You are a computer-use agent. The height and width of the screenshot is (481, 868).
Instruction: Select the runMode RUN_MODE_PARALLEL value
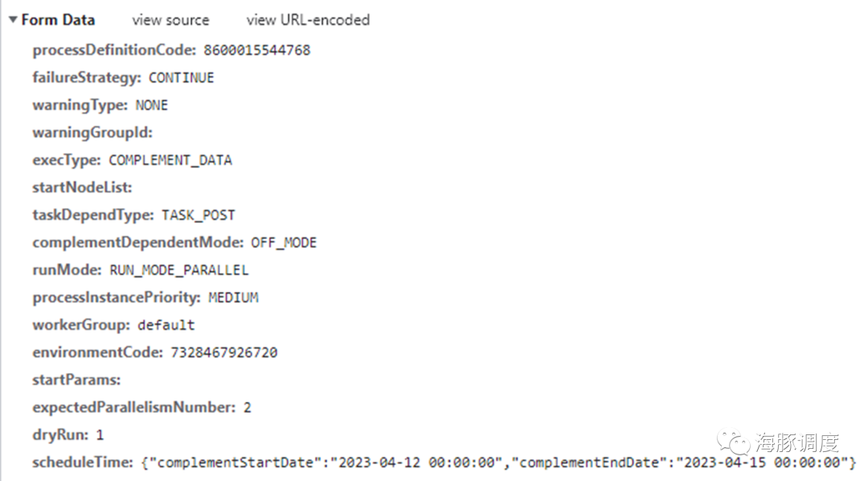pos(178,270)
